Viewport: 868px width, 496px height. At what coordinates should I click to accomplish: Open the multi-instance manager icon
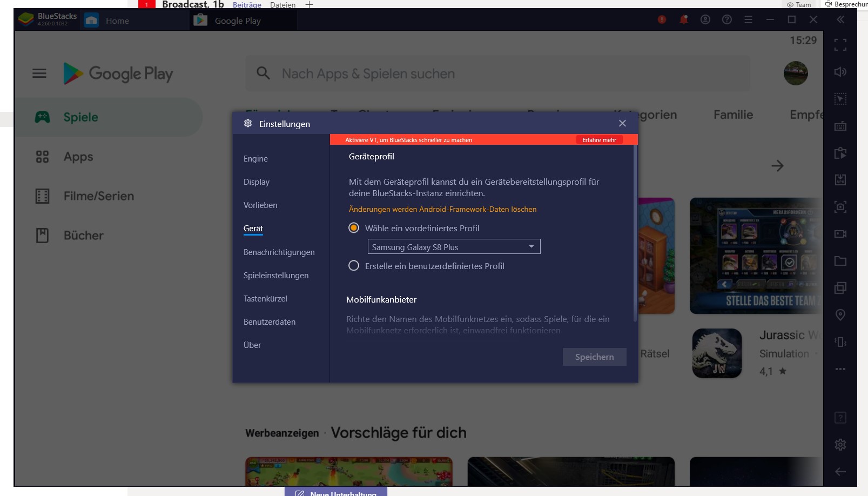[840, 288]
